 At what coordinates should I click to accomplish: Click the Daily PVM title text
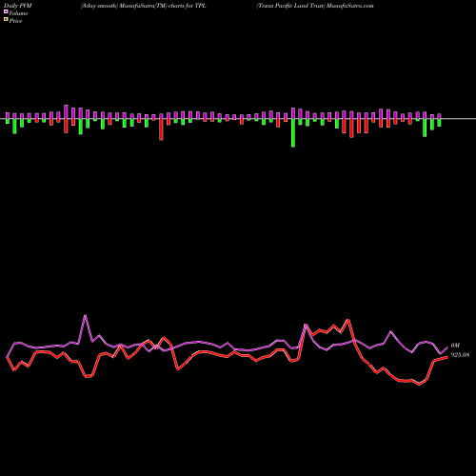tap(18, 6)
